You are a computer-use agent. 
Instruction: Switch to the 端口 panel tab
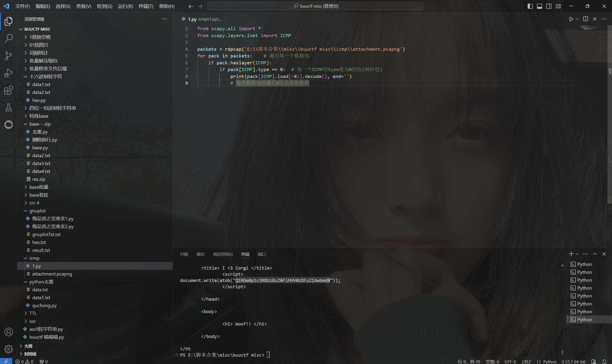click(x=262, y=254)
